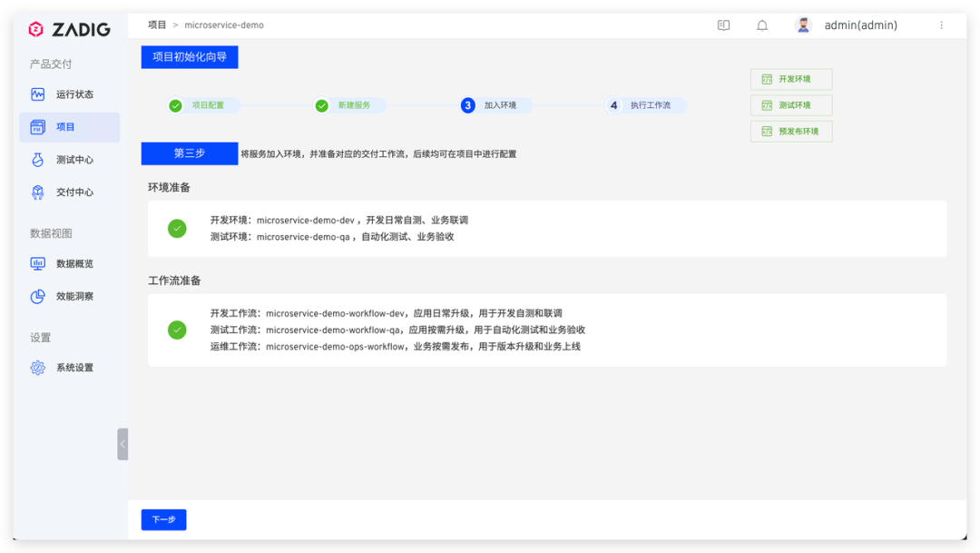This screenshot has width=980, height=553.
Task: Collapse the sidebar with the chevron handle
Action: point(122,444)
